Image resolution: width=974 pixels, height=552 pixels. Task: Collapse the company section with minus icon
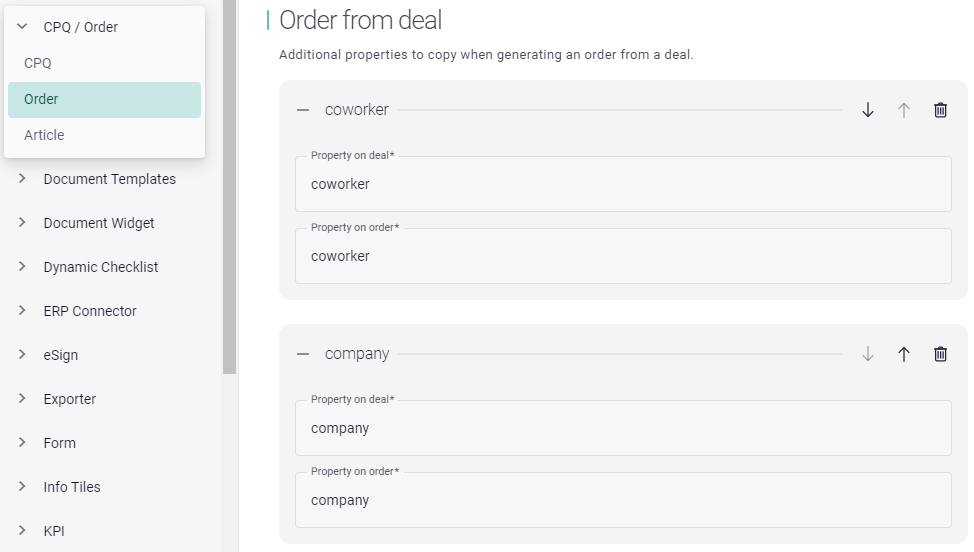(x=303, y=354)
